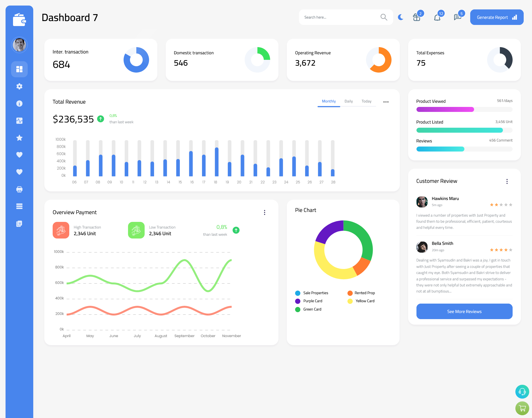Click the info panel icon

pyautogui.click(x=19, y=103)
